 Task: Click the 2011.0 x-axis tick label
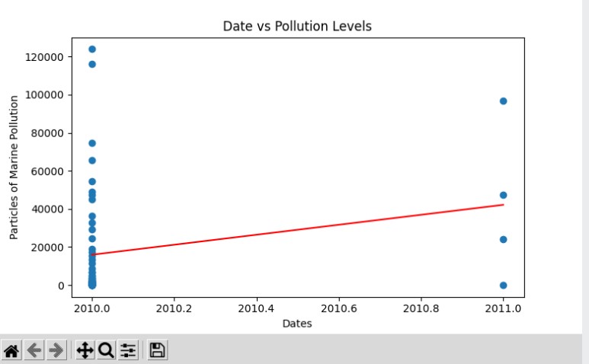[x=503, y=308]
